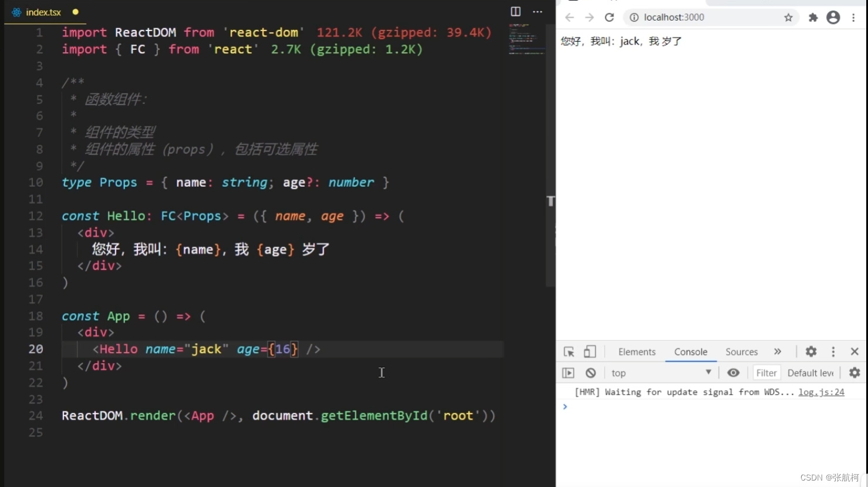Click the "age?: number" property on line 10
This screenshot has width=868, height=487.
pyautogui.click(x=328, y=183)
